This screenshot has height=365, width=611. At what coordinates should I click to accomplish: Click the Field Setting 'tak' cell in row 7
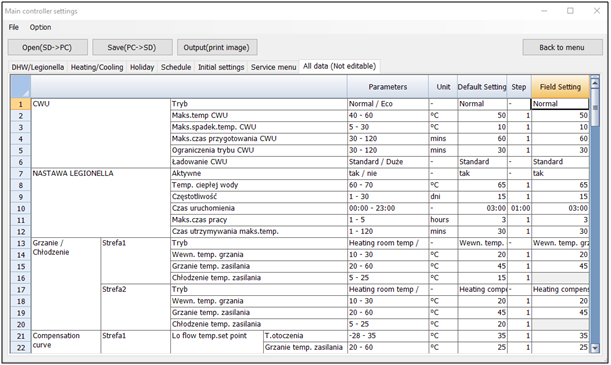click(x=560, y=174)
